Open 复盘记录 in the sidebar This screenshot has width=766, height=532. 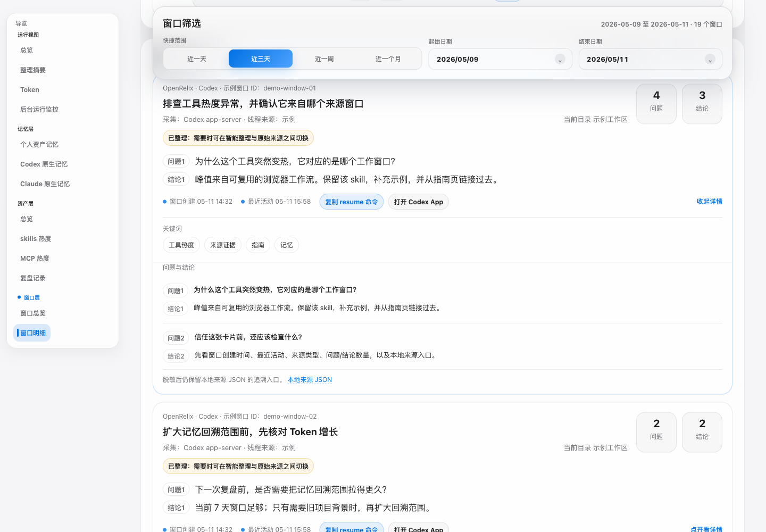coord(33,278)
